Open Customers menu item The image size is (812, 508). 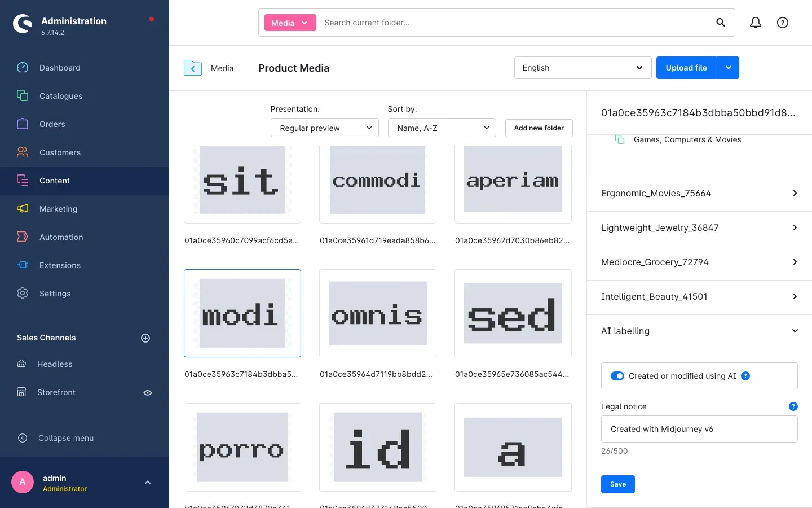point(85,152)
